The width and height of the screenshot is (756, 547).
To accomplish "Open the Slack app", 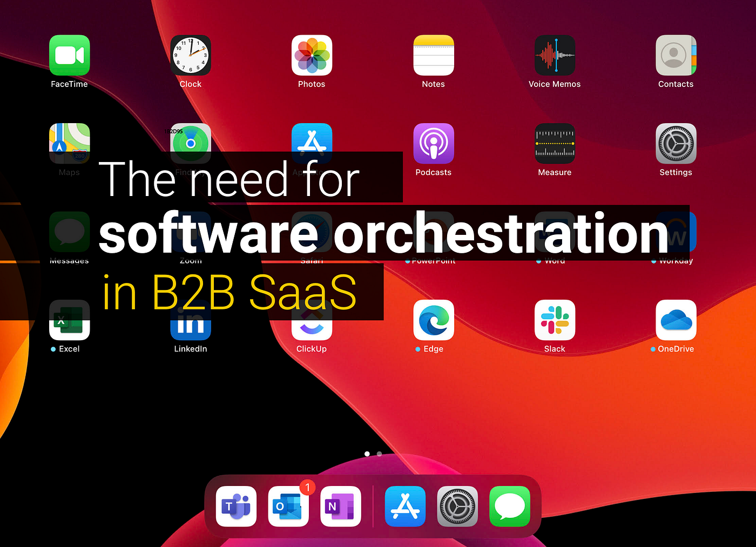I will click(x=555, y=320).
